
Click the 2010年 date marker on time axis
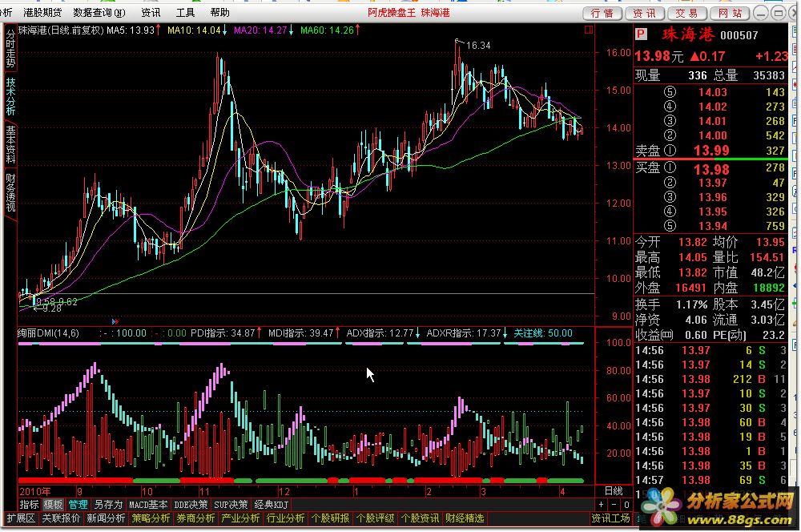point(34,492)
